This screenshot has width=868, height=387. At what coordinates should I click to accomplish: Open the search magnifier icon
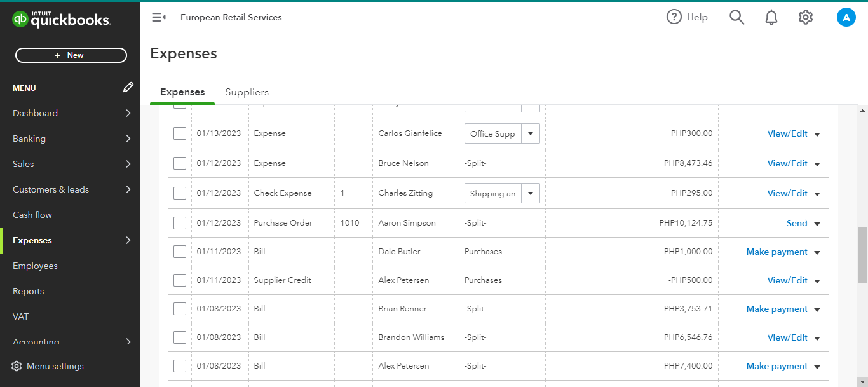click(736, 18)
